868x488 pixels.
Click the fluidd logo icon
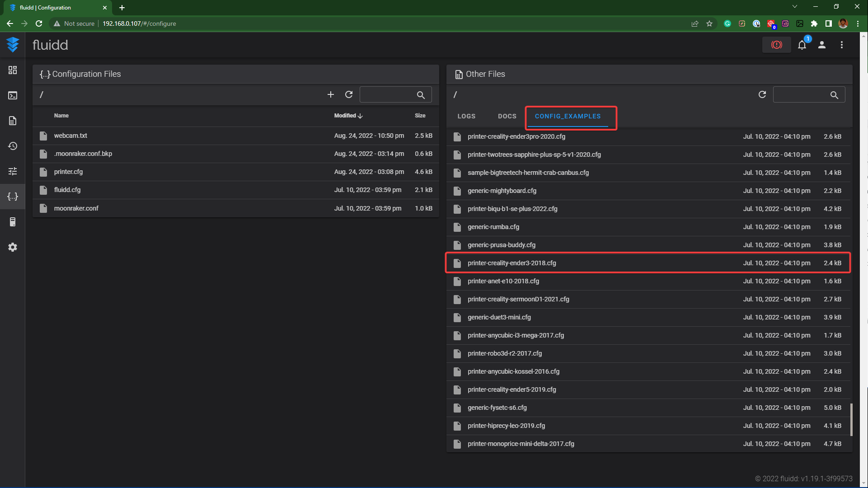[13, 45]
